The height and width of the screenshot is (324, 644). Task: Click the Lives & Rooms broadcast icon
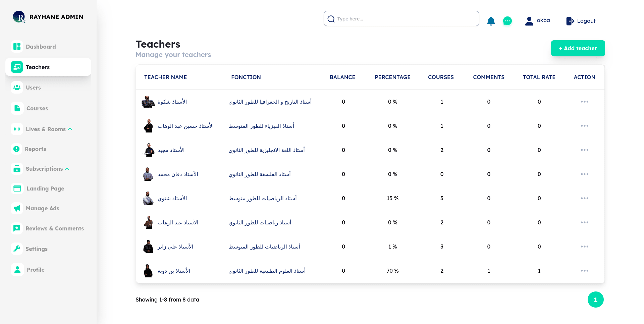[x=17, y=129]
